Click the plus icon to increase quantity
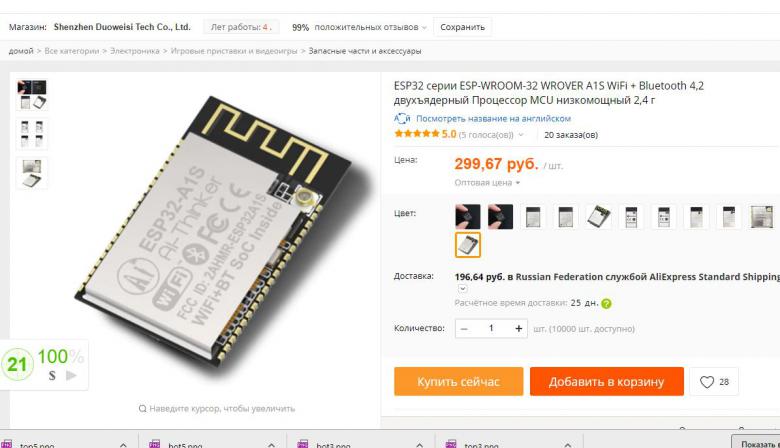This screenshot has height=448, width=780. click(518, 328)
